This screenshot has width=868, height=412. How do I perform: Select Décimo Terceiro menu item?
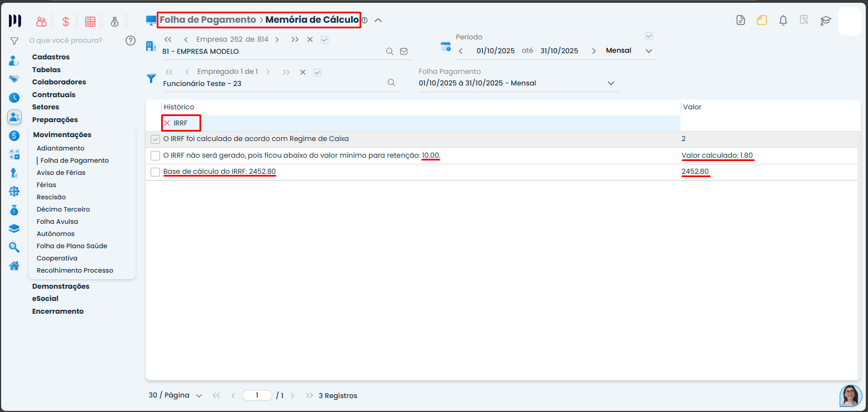(63, 209)
